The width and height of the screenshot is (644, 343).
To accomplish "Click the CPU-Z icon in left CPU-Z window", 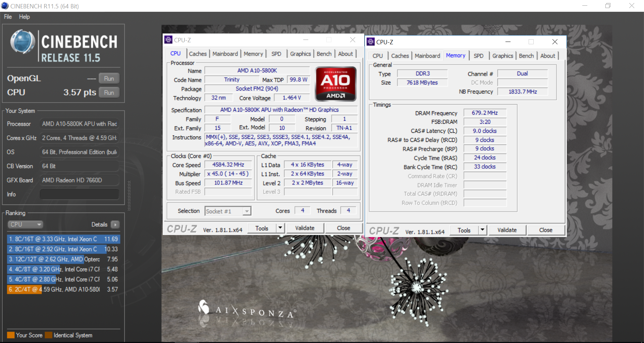I will pos(168,40).
